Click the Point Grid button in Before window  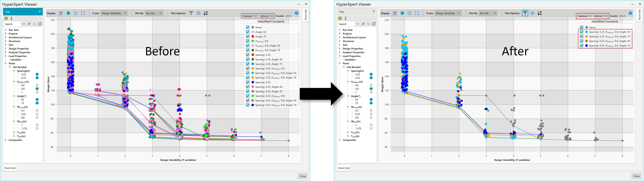(10, 168)
